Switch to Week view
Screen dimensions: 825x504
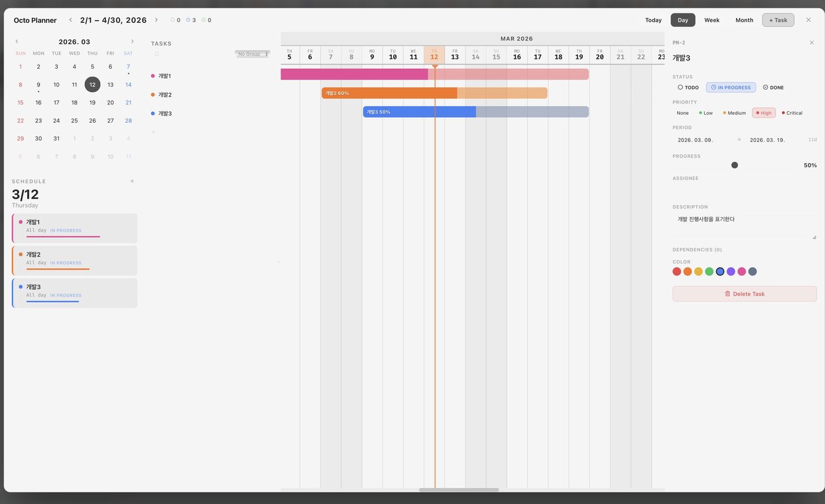(x=712, y=20)
